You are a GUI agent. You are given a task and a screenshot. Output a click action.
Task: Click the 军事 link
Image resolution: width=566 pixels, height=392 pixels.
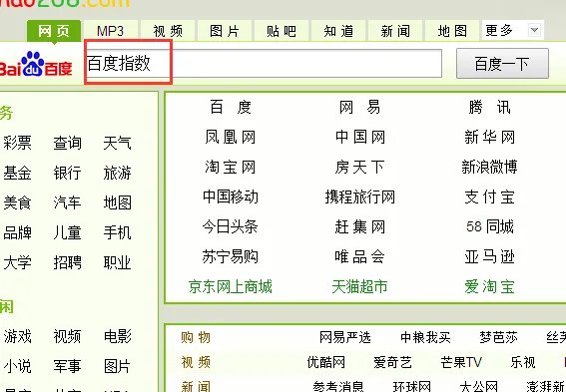click(x=67, y=366)
